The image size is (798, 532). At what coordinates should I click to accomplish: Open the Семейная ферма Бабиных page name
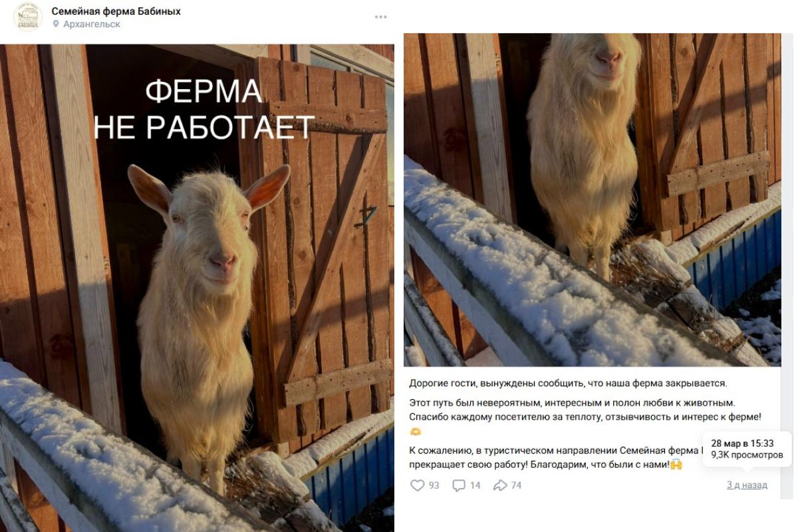(116, 11)
